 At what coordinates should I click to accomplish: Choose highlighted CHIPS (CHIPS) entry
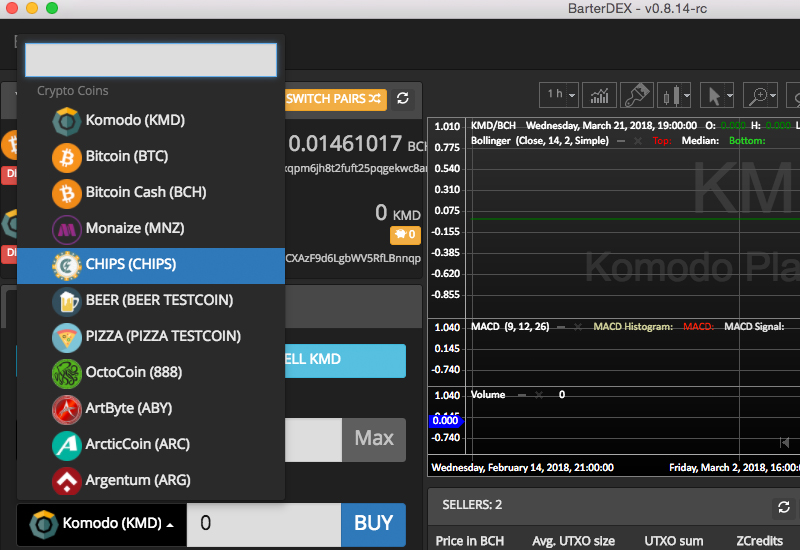[151, 264]
